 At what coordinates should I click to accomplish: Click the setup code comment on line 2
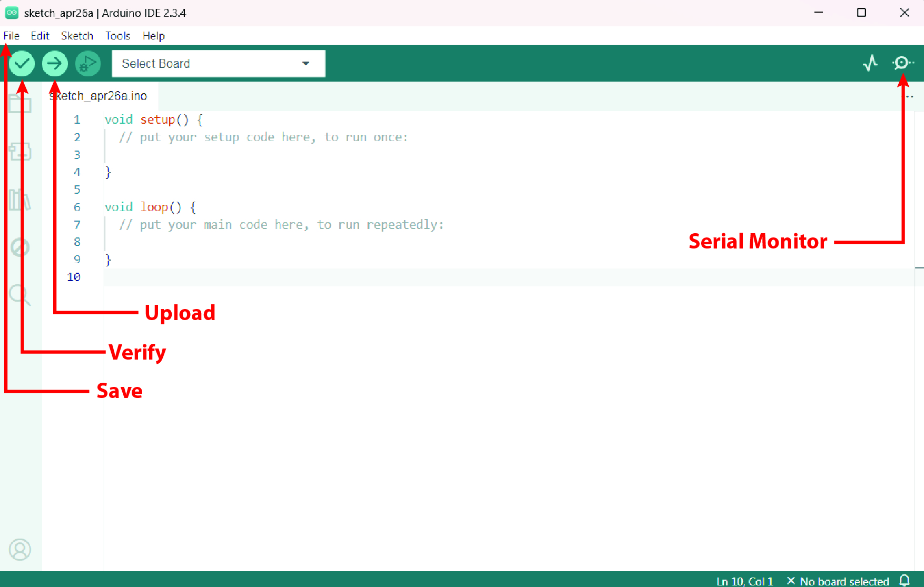point(263,137)
